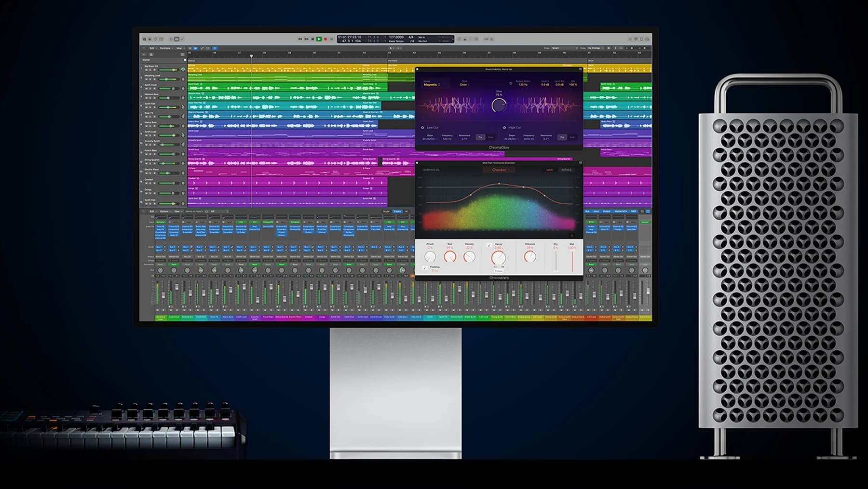This screenshot has height=489, width=868.
Task: Click the Stop button in transport
Action: coord(312,39)
